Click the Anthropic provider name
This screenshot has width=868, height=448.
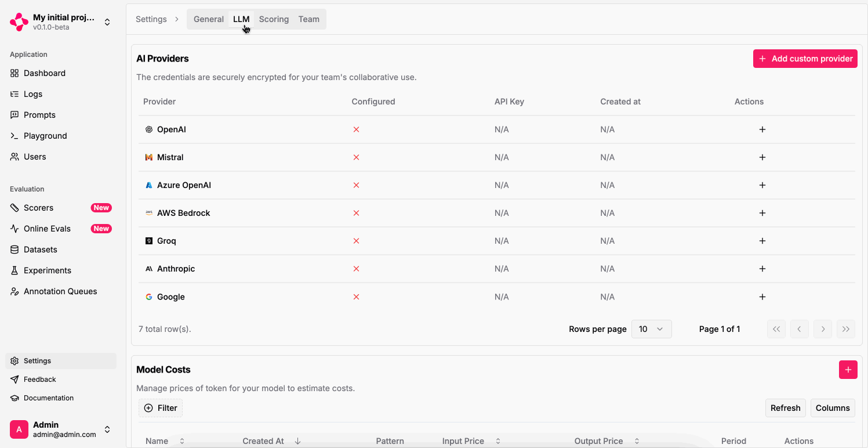click(x=176, y=269)
